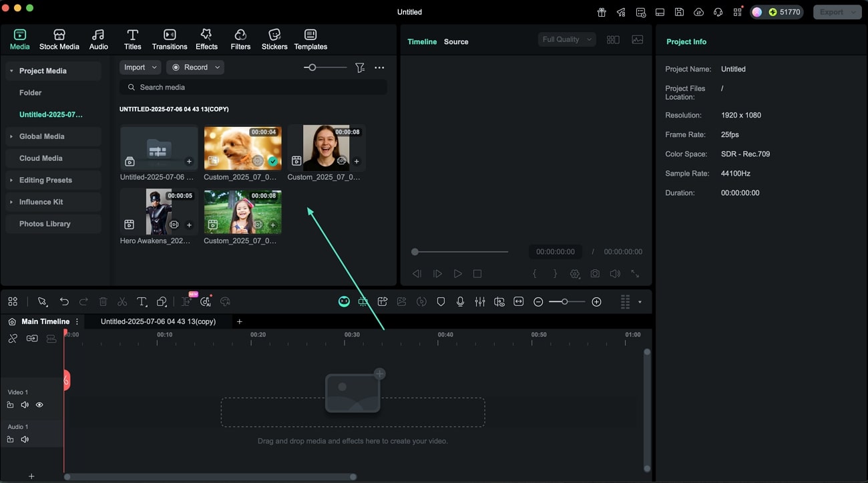
Task: Open customer support headset icon
Action: click(718, 12)
